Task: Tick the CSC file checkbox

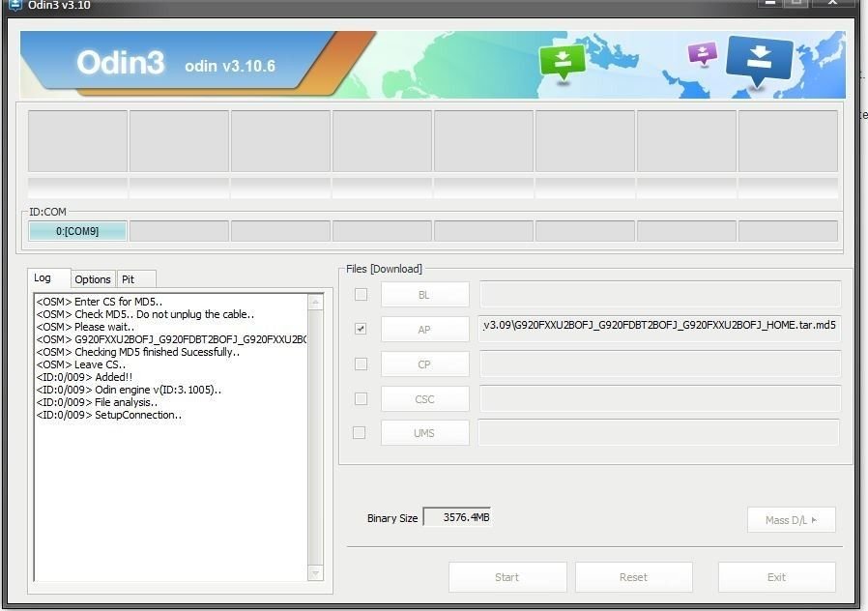Action: [x=361, y=398]
